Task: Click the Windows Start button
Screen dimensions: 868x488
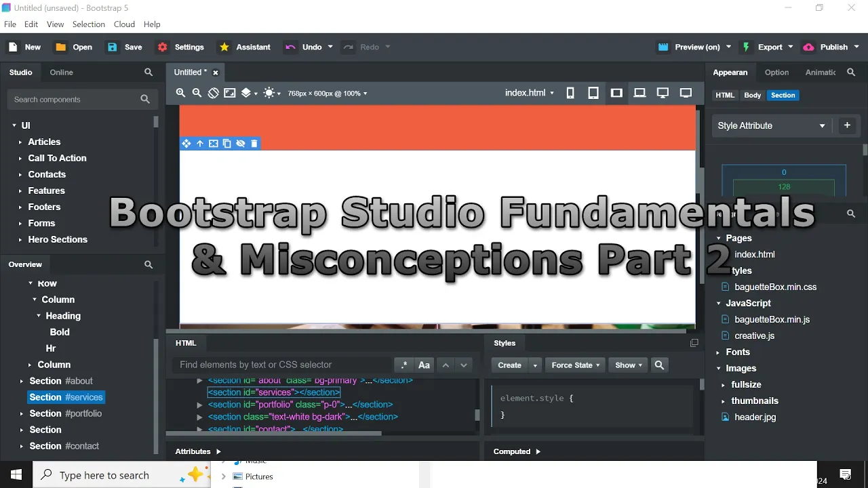Action: 16,475
